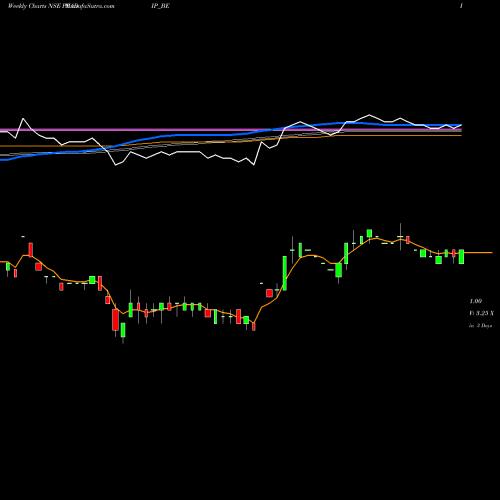Click the '1.09' value label
This screenshot has width=500, height=500.
(x=476, y=301)
